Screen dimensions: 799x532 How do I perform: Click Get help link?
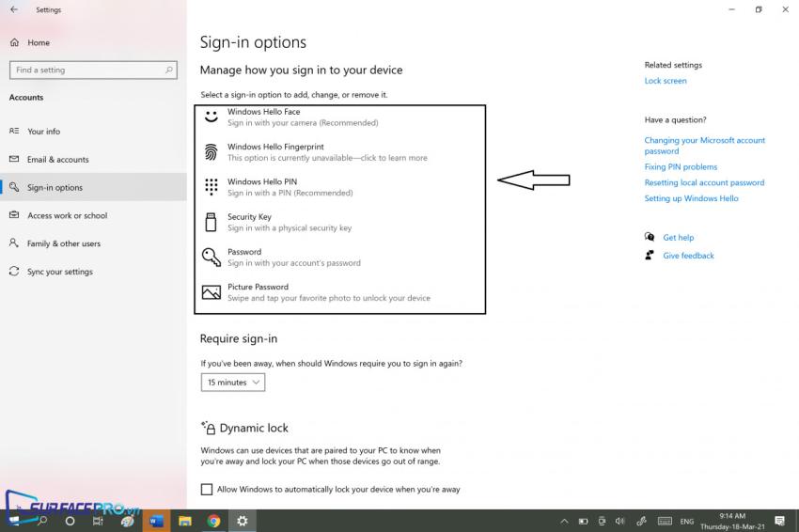(x=679, y=238)
